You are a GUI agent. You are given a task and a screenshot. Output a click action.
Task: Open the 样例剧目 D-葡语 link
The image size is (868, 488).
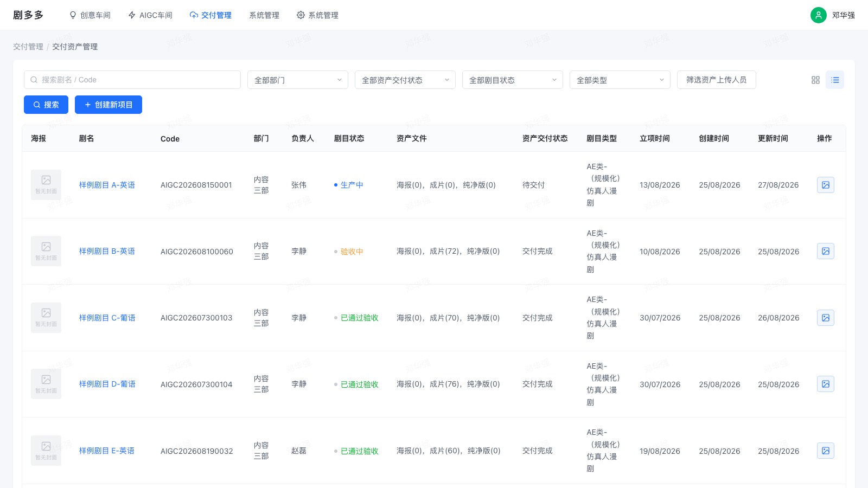(x=107, y=384)
